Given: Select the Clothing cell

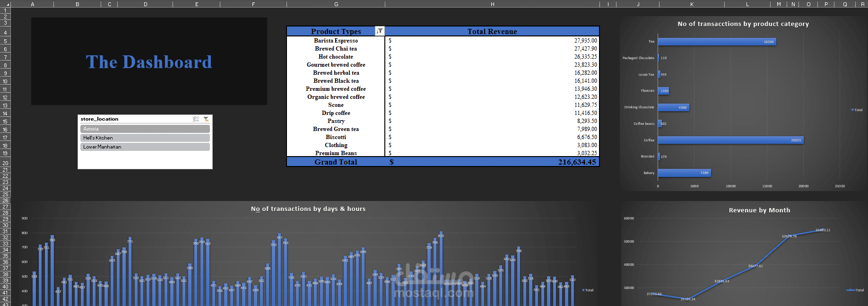Looking at the screenshot, I should tap(336, 145).
